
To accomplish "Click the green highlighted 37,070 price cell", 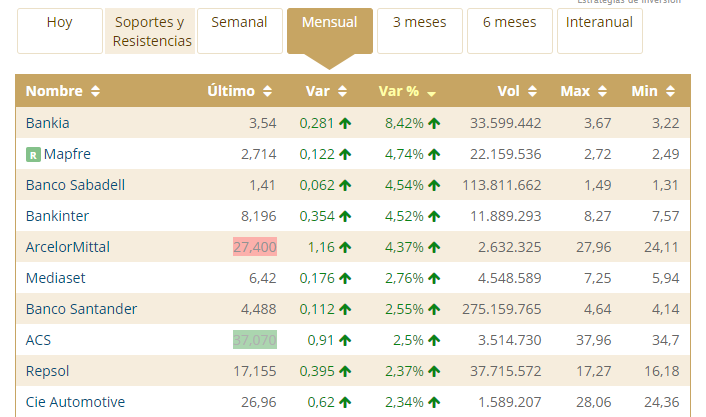I will point(254,340).
